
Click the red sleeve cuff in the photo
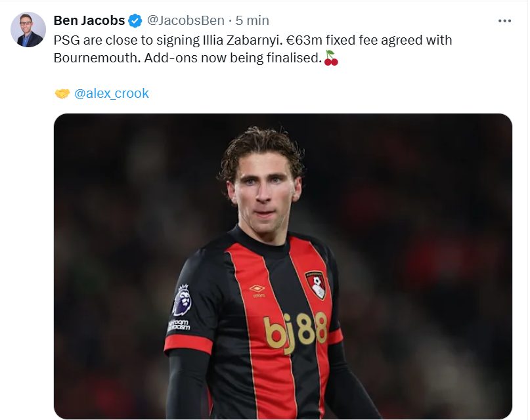[188, 345]
